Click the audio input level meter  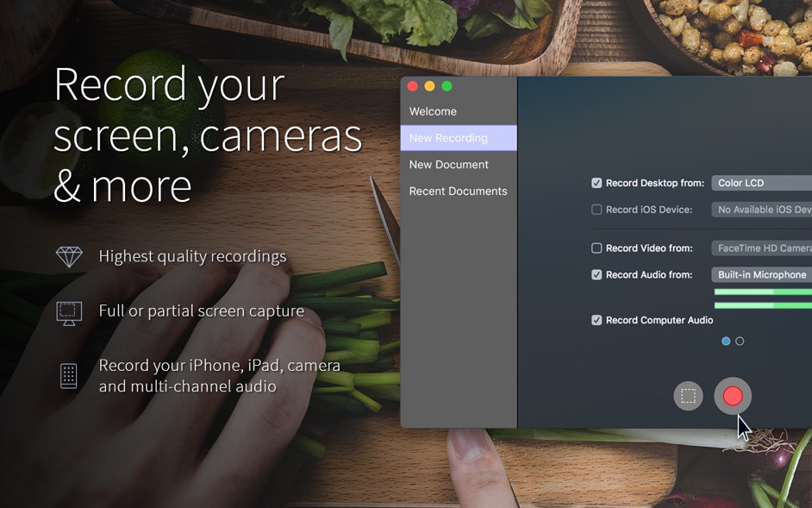[762, 298]
